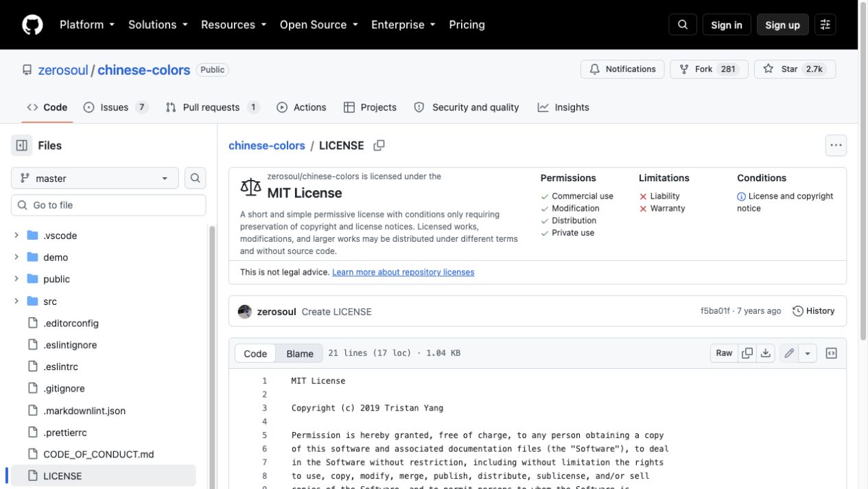
Task: Go to the Pull requests tab
Action: 213,107
